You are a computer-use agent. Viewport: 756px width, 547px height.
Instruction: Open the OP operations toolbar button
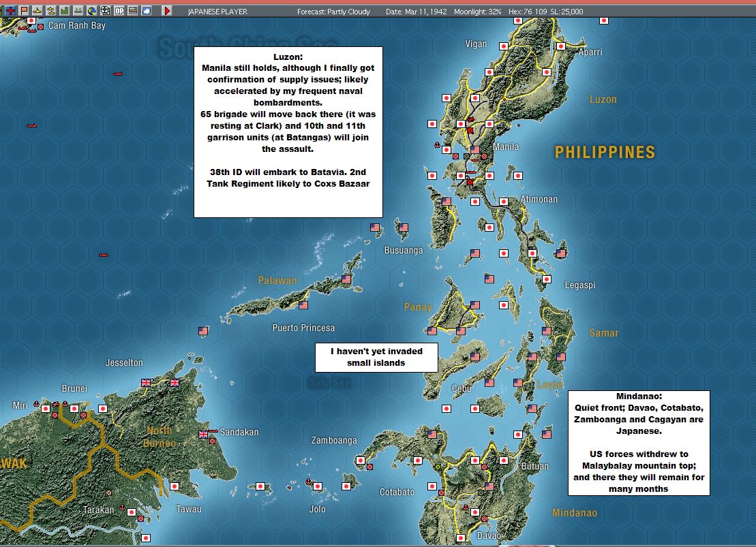pyautogui.click(x=119, y=11)
